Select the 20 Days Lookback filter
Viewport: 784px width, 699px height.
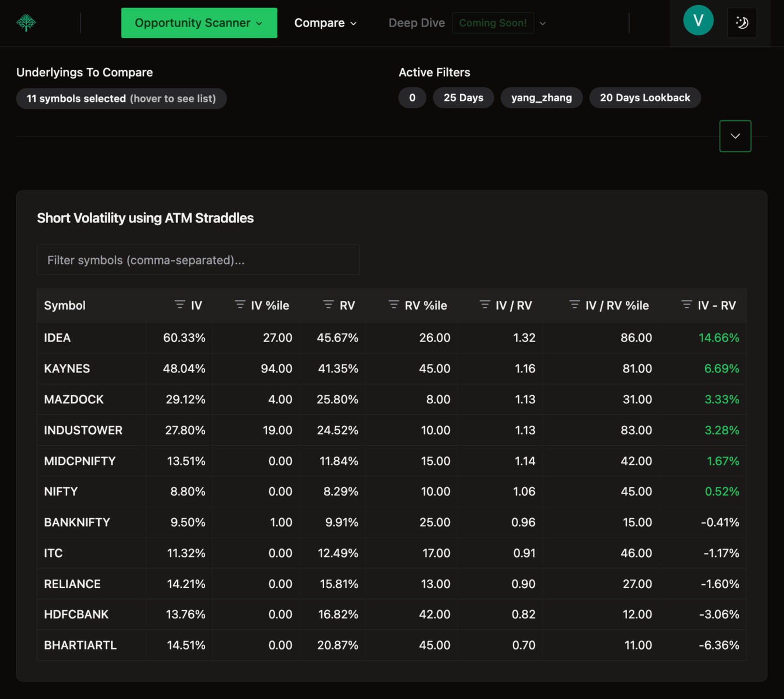click(645, 98)
